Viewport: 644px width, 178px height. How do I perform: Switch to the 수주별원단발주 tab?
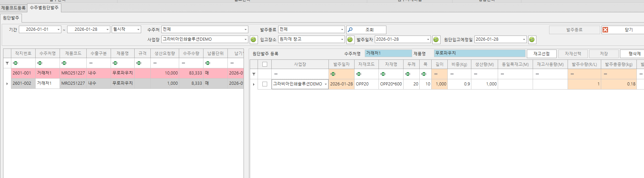(44, 8)
